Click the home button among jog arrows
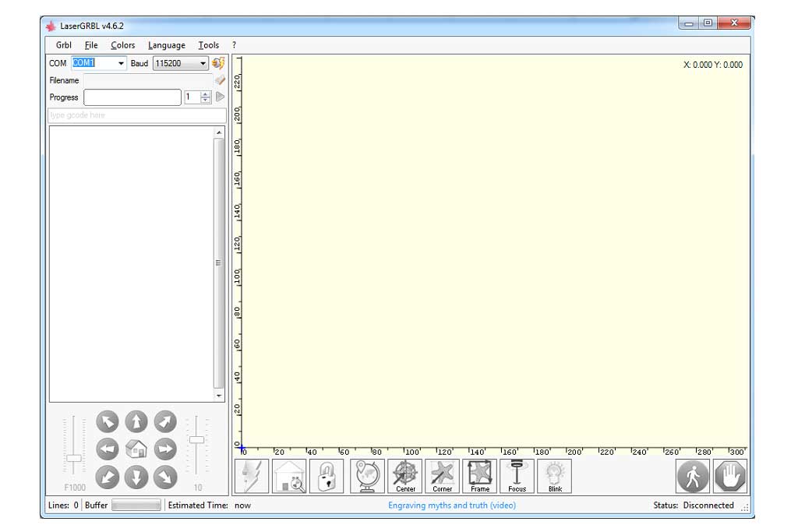 [x=136, y=449]
